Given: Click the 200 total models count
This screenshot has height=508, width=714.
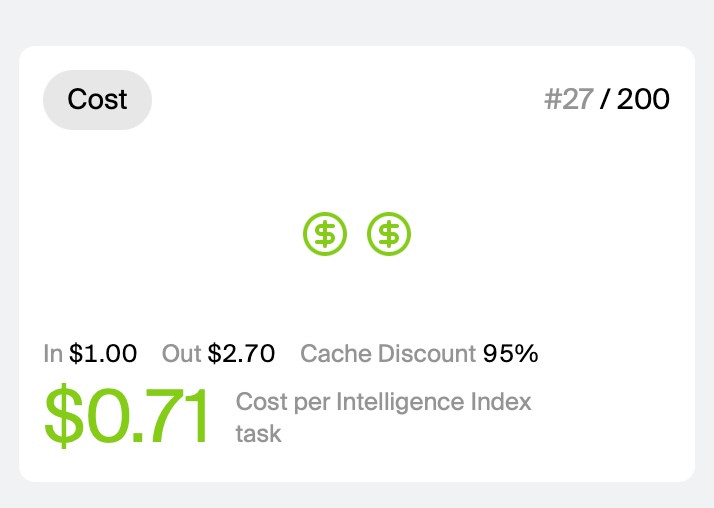Looking at the screenshot, I should (643, 99).
